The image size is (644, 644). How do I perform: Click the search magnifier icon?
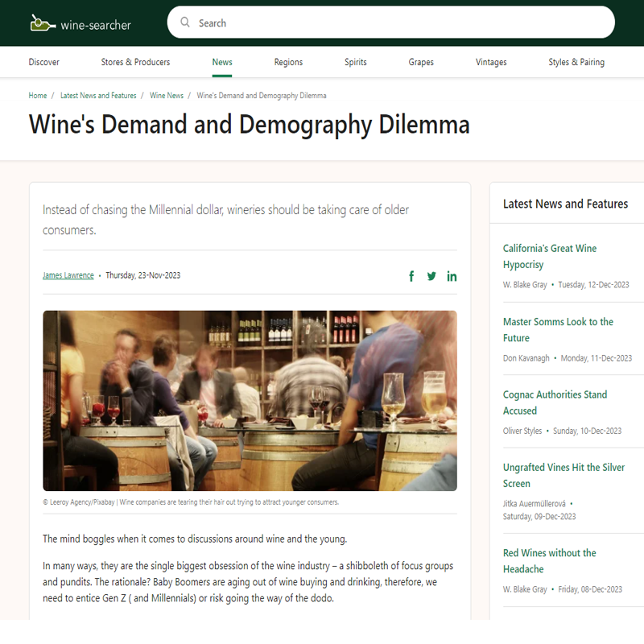point(185,23)
